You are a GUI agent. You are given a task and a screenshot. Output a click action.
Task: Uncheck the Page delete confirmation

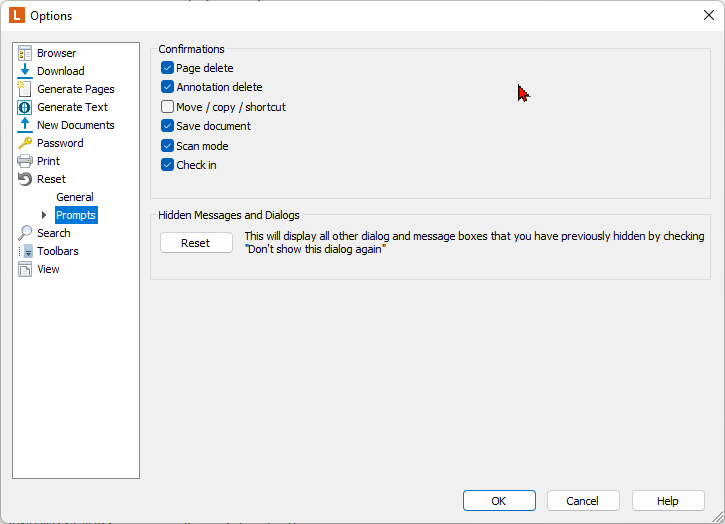pyautogui.click(x=167, y=68)
